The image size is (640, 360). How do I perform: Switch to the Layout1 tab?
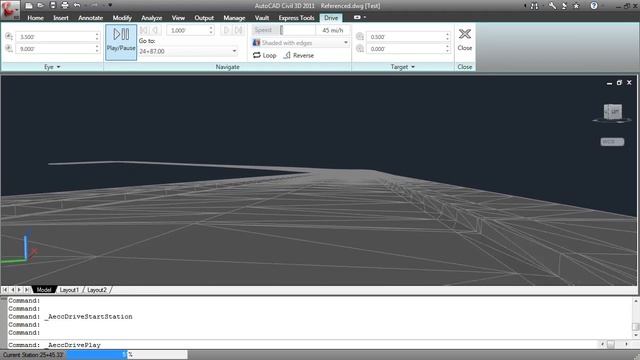[69, 290]
